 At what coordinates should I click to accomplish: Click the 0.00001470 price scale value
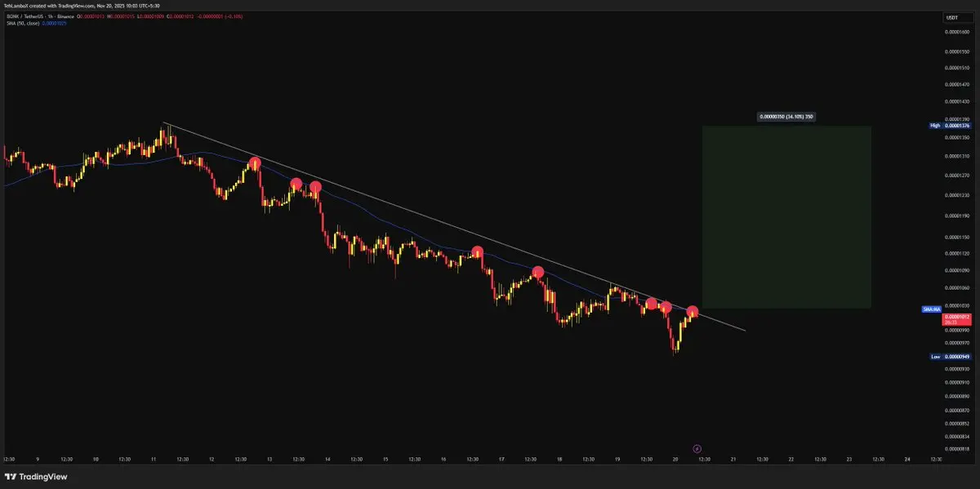pos(957,84)
